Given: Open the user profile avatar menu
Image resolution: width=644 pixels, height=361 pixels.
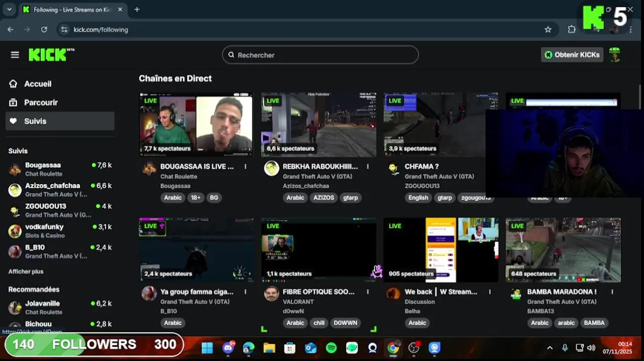Looking at the screenshot, I should tap(614, 55).
